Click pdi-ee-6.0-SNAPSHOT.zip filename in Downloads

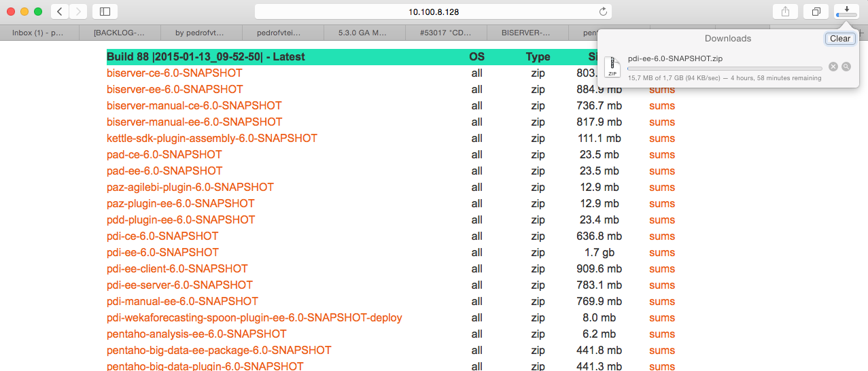[675, 58]
